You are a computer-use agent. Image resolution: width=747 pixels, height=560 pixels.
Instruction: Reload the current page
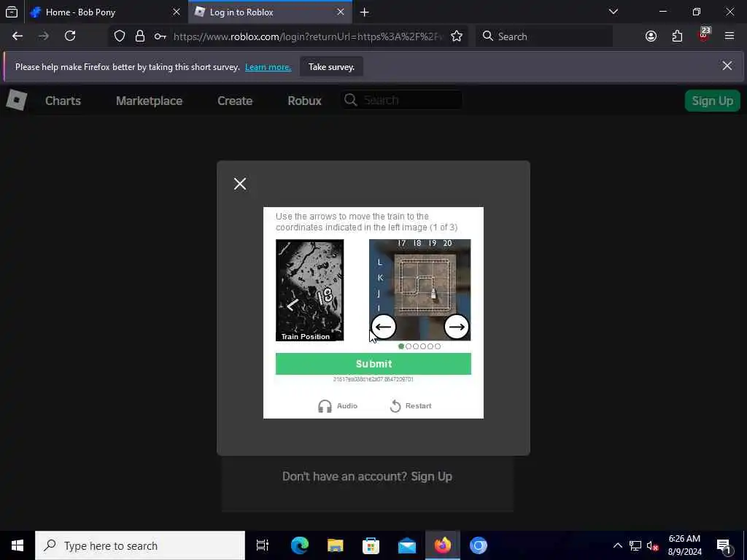[70, 36]
